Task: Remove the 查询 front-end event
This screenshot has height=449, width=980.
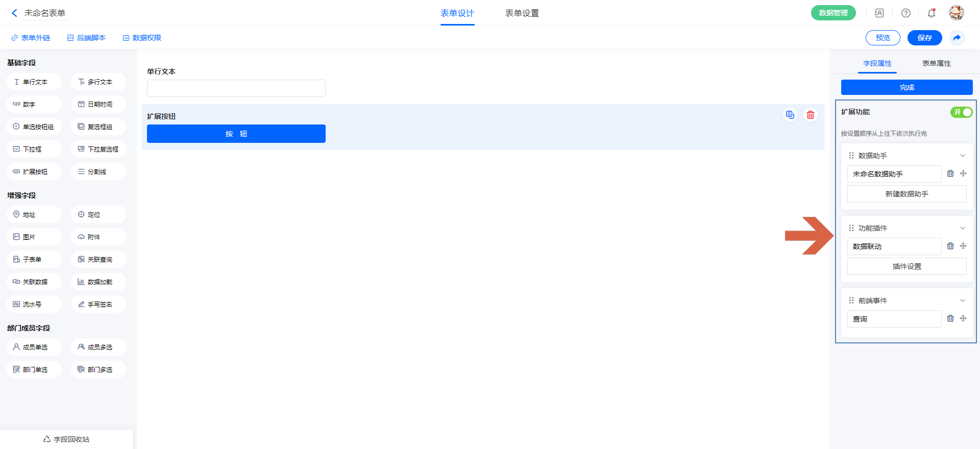Action: click(950, 318)
